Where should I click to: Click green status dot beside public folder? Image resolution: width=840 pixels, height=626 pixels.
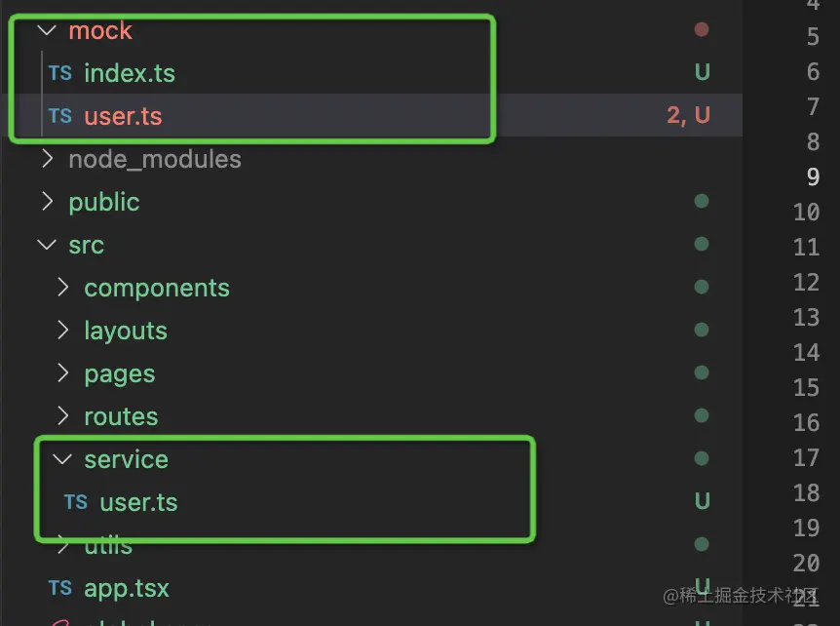[702, 201]
